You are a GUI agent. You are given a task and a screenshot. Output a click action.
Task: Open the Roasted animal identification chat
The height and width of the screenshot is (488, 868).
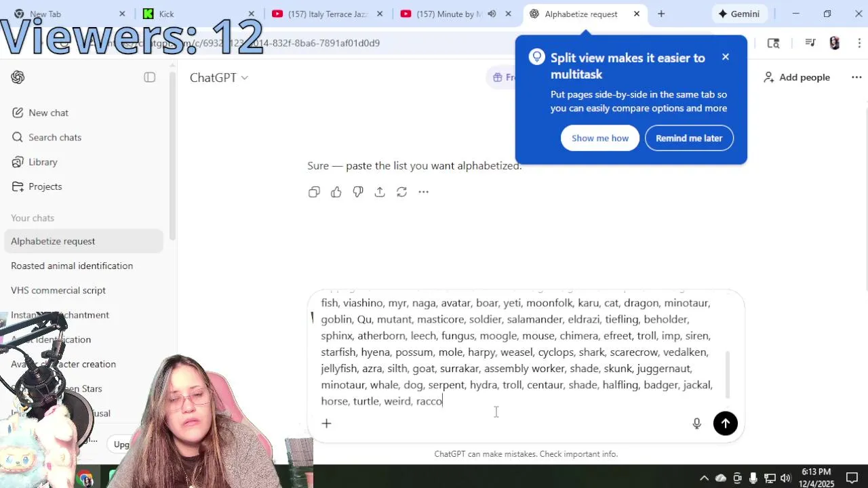[83, 266]
